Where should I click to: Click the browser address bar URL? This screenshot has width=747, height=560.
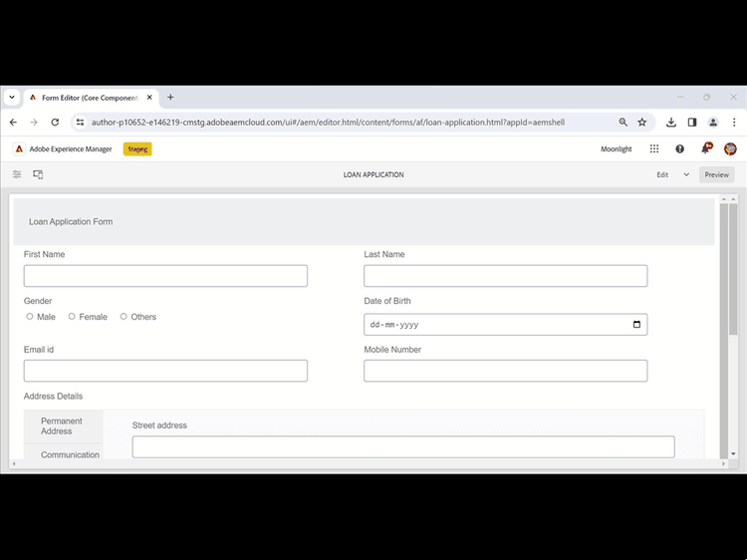329,123
